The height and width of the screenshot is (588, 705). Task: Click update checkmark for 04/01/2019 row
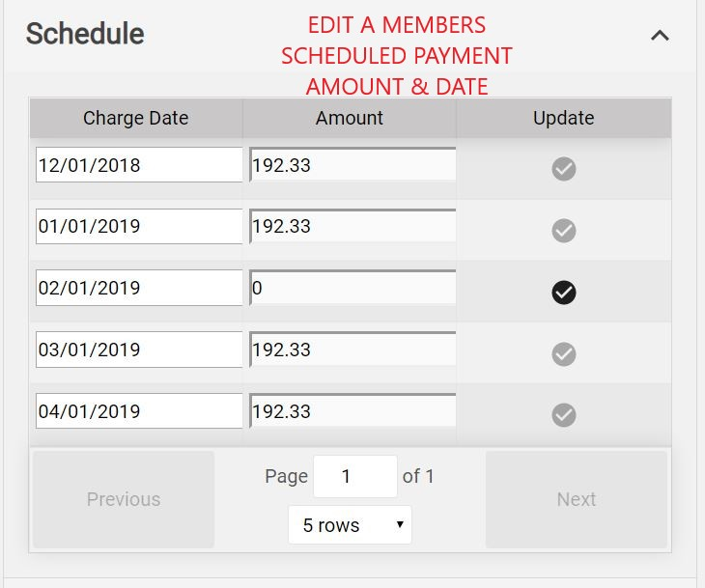pos(564,415)
